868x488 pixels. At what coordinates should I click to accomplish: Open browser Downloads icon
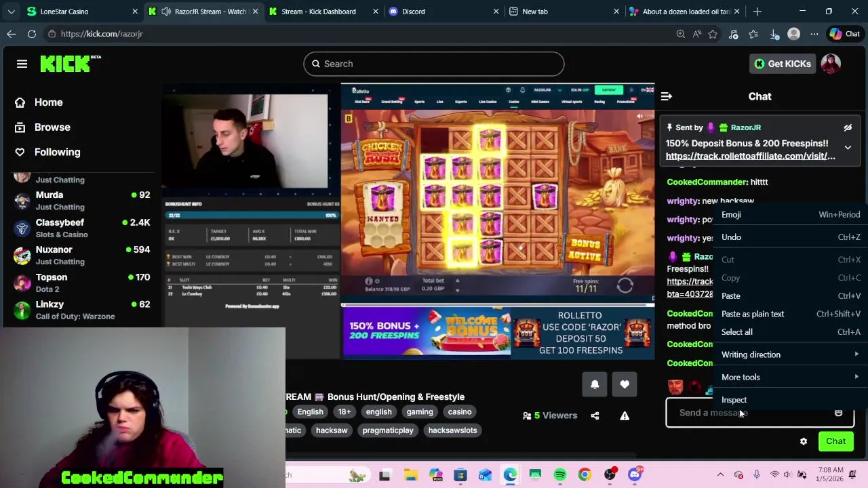click(x=774, y=34)
